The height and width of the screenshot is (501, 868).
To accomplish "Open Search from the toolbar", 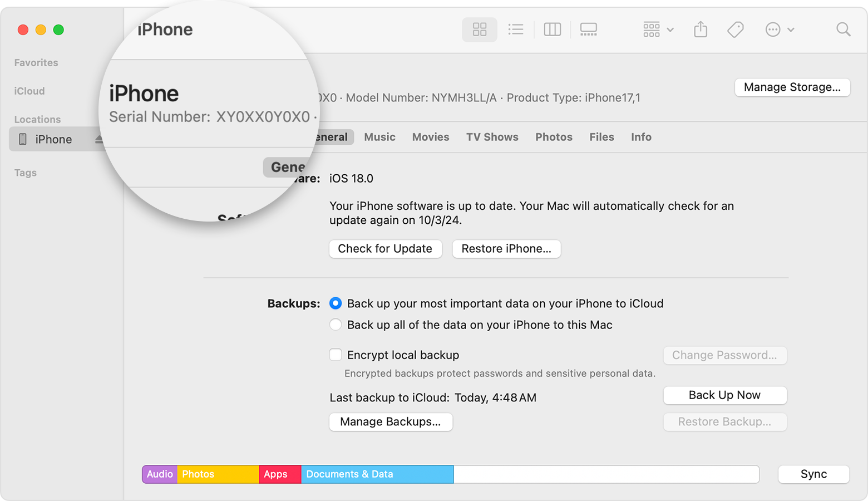I will coord(843,30).
